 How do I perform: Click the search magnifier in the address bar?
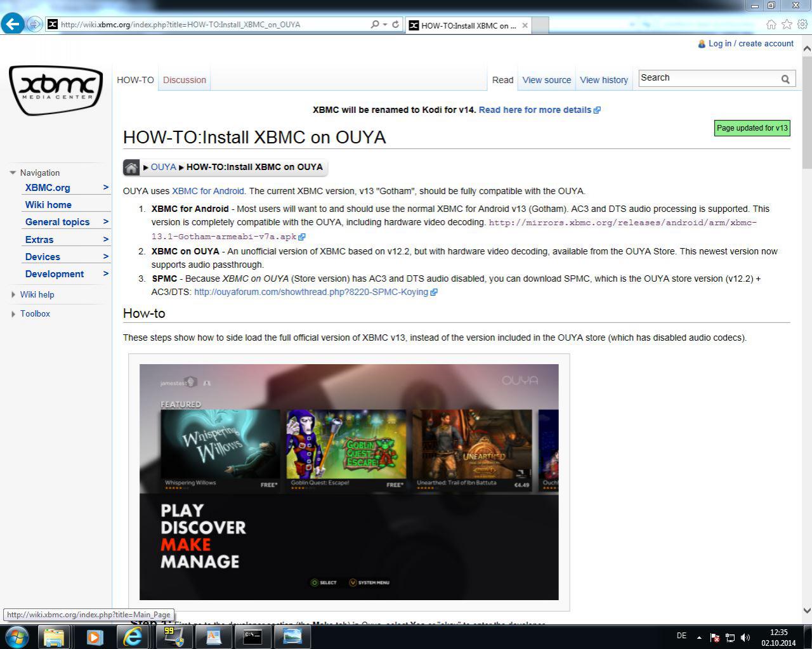click(x=375, y=24)
